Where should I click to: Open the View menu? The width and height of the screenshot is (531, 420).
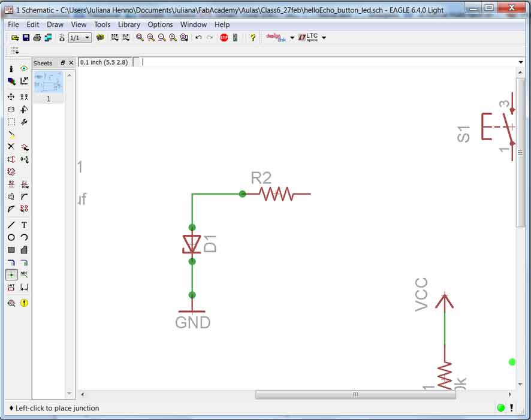79,25
